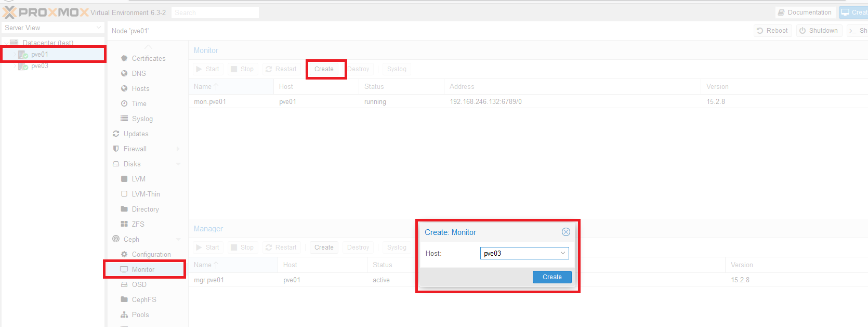The height and width of the screenshot is (327, 868).
Task: Click Restart in the Manager toolbar
Action: 281,247
